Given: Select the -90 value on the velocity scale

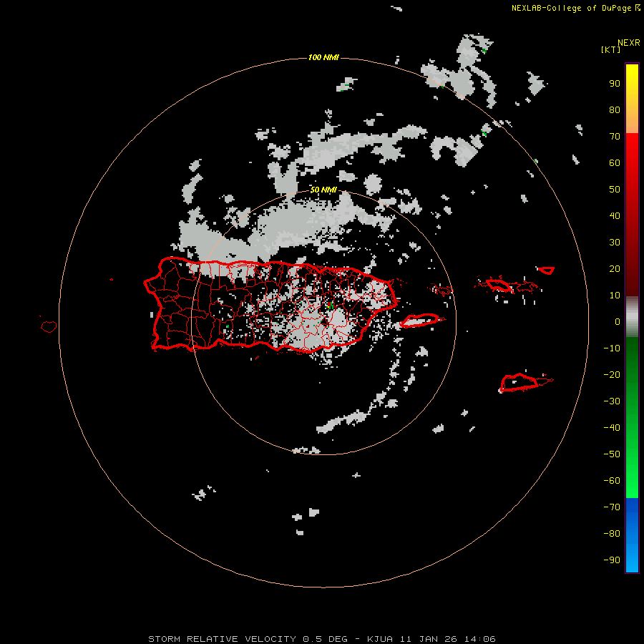Looking at the screenshot, I should pyautogui.click(x=612, y=560).
